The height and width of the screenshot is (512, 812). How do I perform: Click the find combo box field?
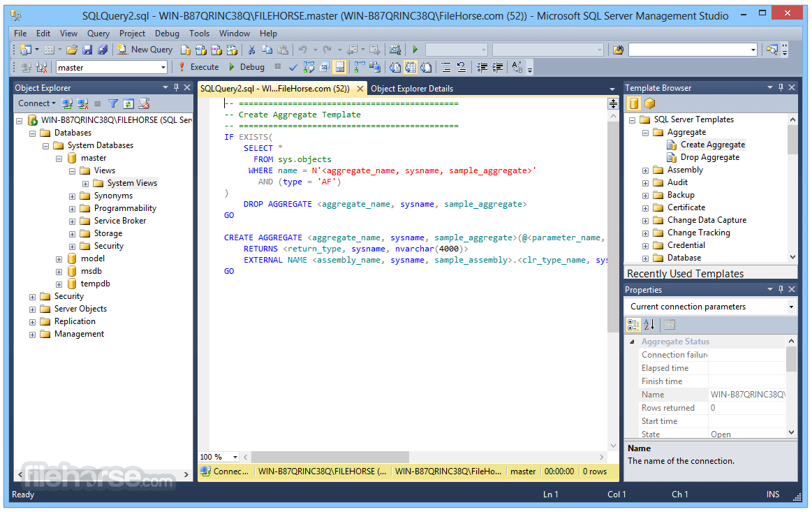(693, 50)
